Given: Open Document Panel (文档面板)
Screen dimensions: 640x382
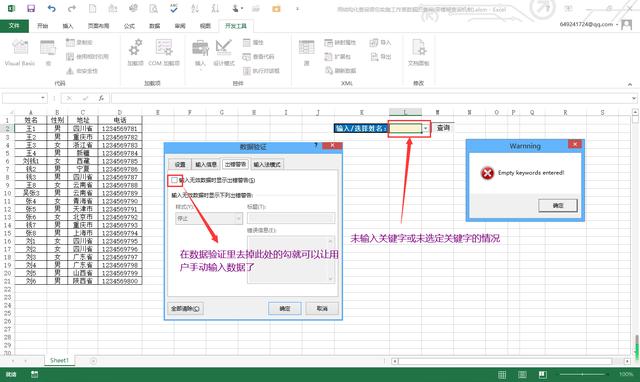Looking at the screenshot, I should (418, 53).
